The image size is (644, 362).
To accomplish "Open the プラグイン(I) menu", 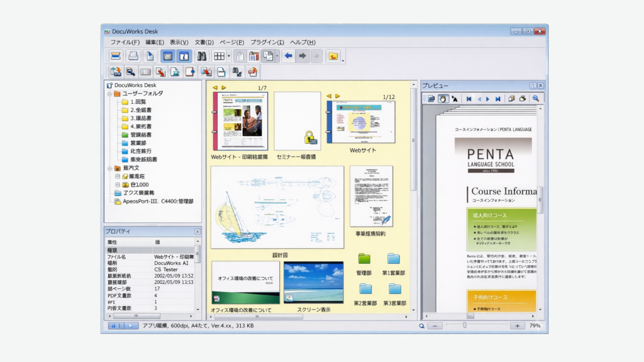I will click(267, 42).
